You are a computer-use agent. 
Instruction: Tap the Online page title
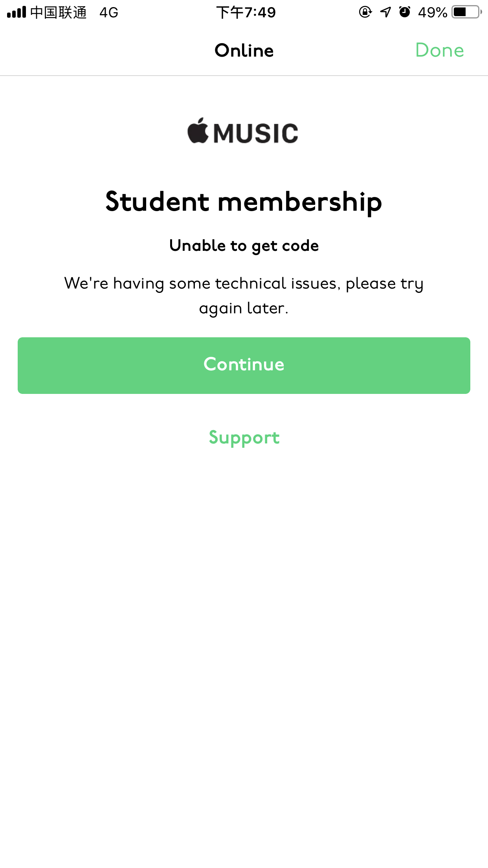244,50
